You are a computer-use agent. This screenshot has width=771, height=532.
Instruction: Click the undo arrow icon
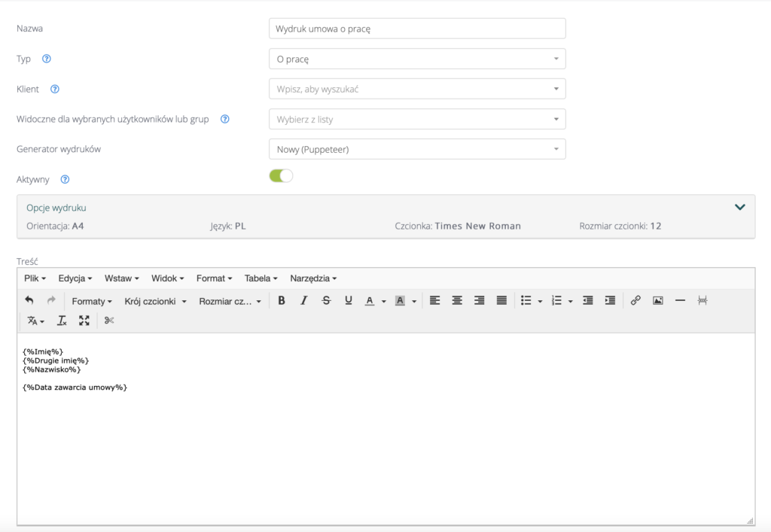(29, 300)
